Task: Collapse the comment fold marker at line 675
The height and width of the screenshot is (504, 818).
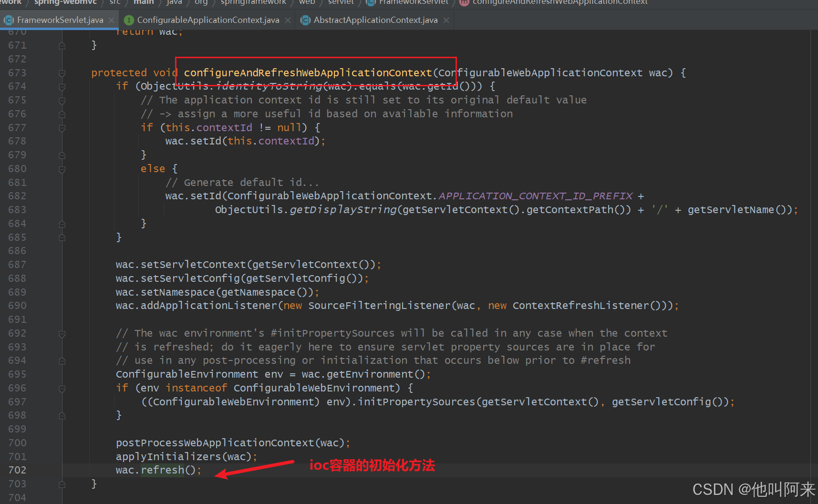Action: (62, 101)
